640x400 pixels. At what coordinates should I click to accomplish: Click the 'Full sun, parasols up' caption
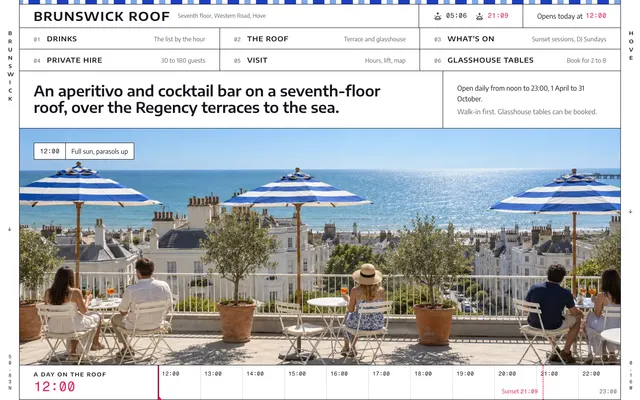pyautogui.click(x=100, y=151)
